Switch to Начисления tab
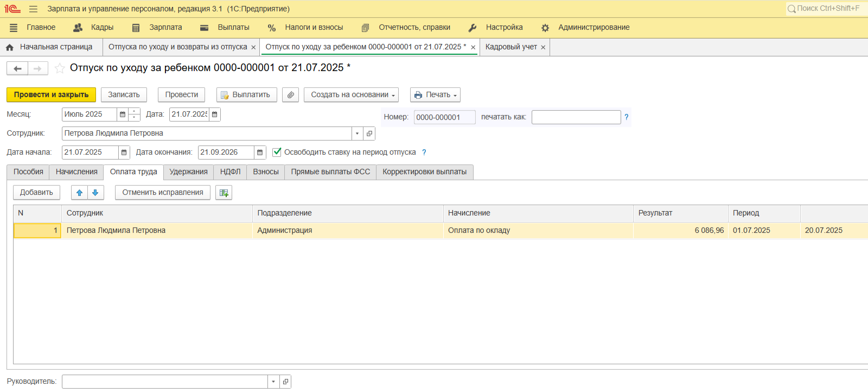Image resolution: width=868 pixels, height=392 pixels. click(76, 172)
